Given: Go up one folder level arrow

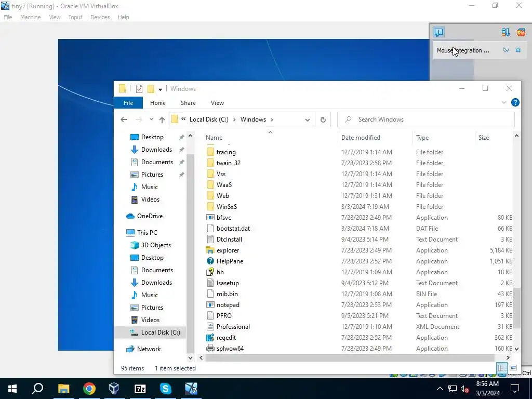Looking at the screenshot, I should point(162,119).
